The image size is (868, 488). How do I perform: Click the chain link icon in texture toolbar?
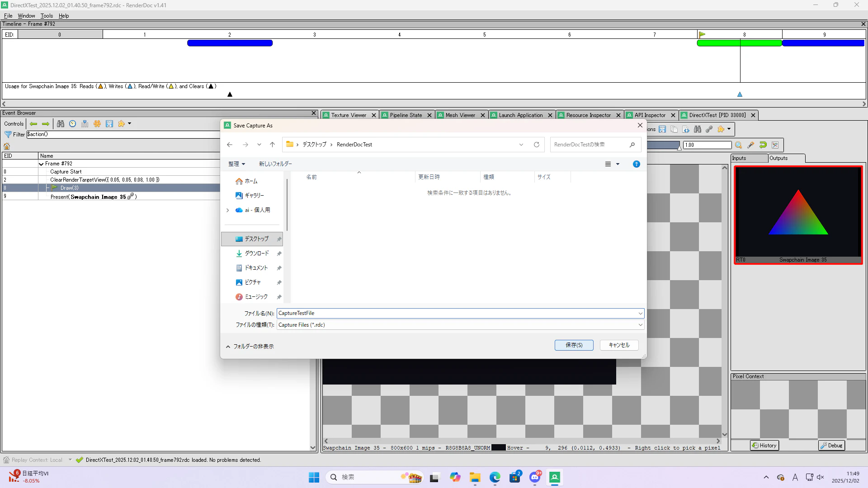click(x=709, y=129)
